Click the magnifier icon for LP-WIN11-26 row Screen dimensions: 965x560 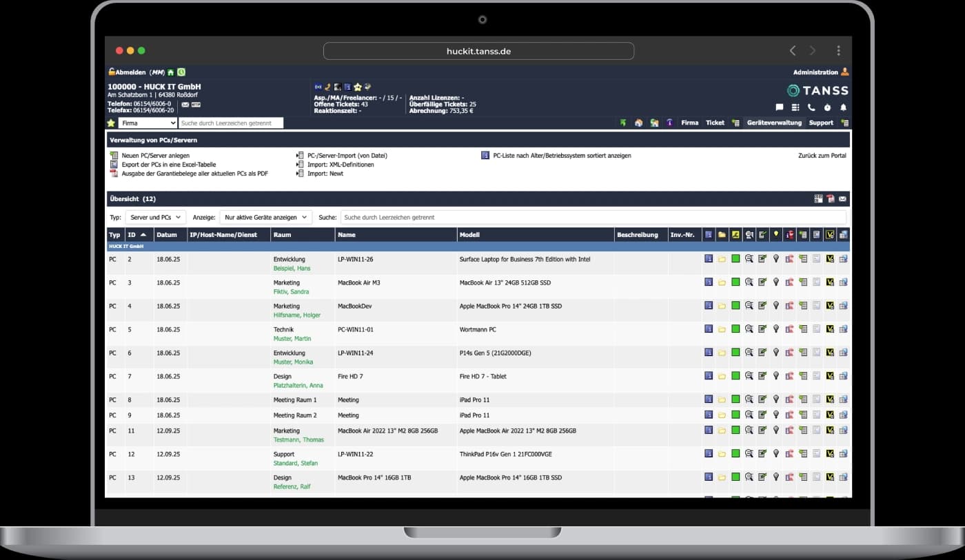tap(749, 259)
